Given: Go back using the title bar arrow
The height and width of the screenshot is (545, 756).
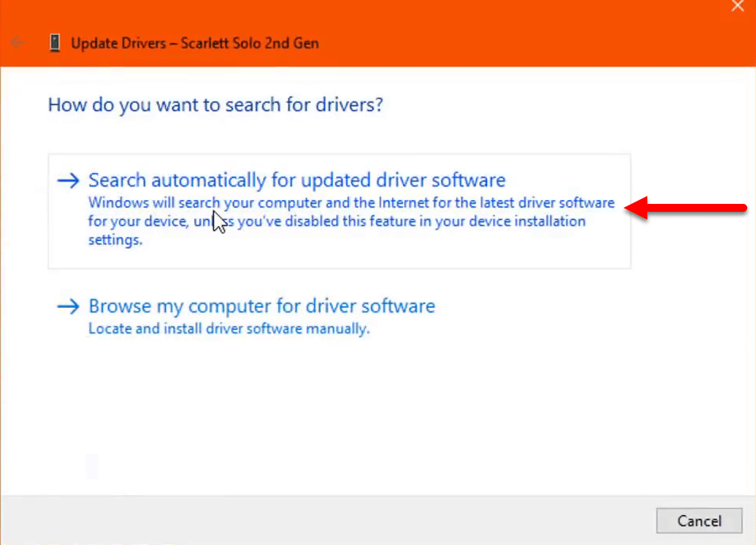Looking at the screenshot, I should coord(17,43).
